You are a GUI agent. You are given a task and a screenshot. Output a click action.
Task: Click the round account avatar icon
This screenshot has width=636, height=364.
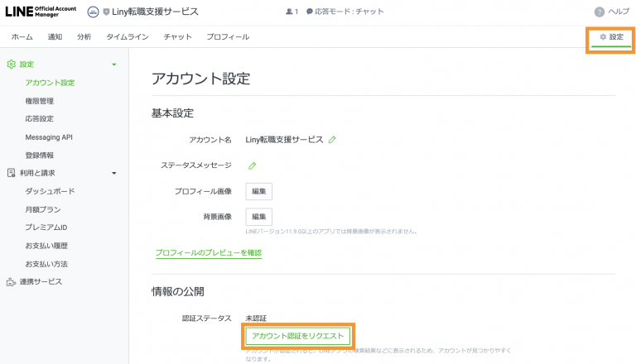click(x=93, y=12)
